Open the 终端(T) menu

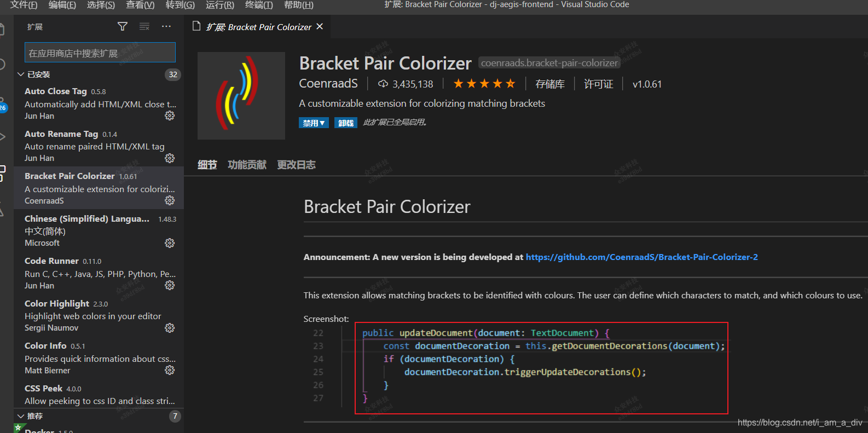pos(259,5)
